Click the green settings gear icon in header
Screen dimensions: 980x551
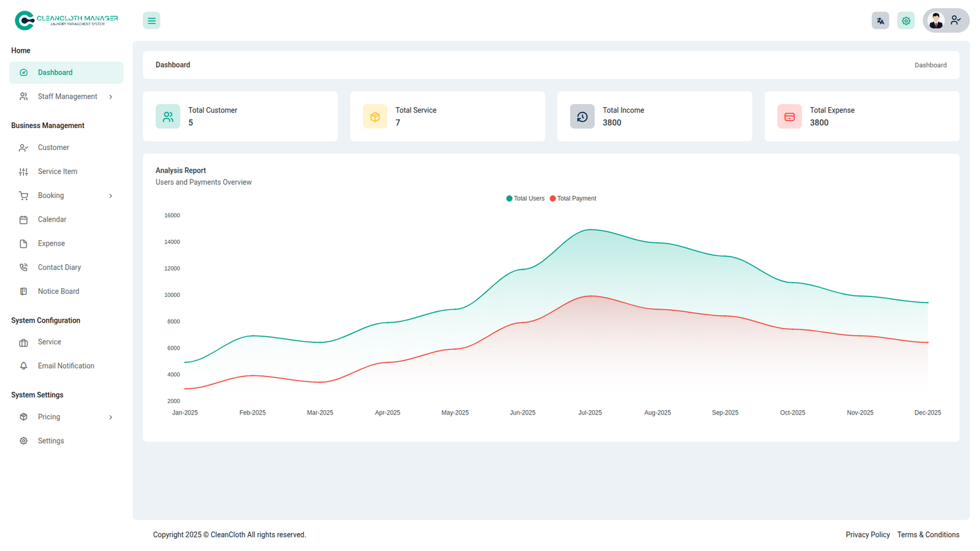pos(906,21)
